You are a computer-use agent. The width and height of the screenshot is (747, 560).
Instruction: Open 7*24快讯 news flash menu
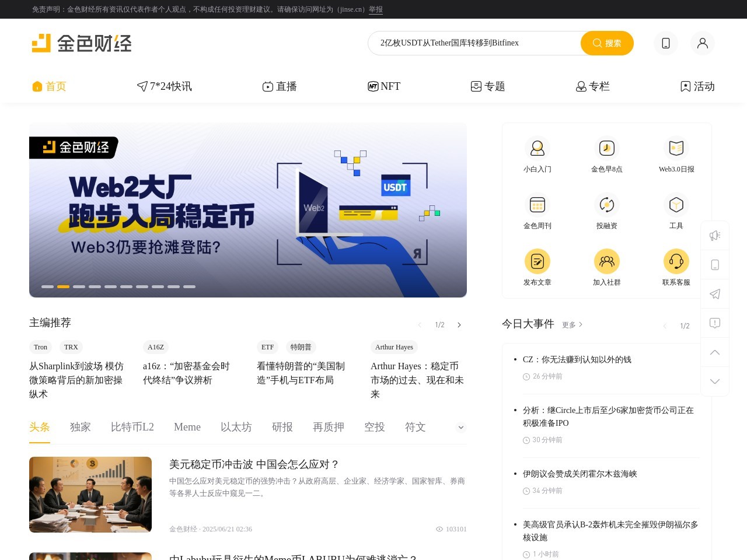coord(164,86)
